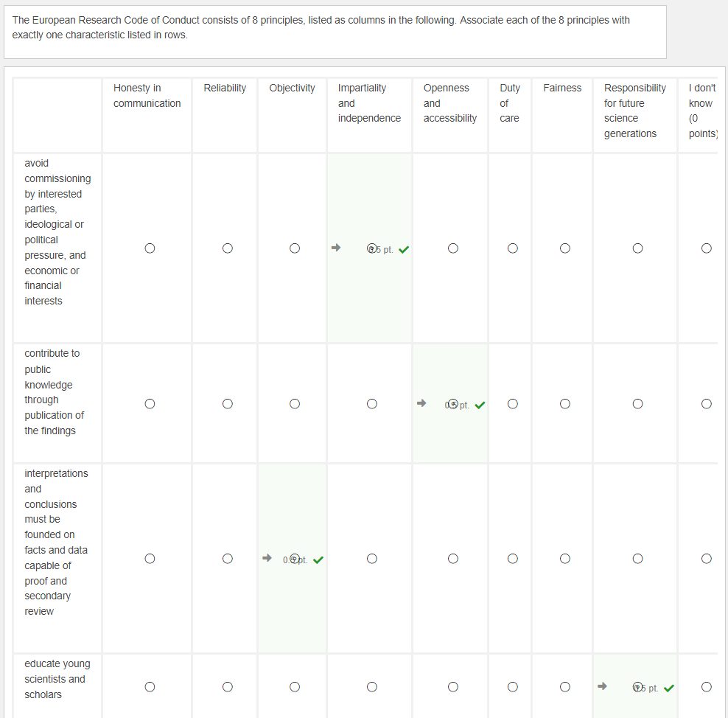
Task: Choose I don't know for the avoid commissioning row
Action: (707, 248)
